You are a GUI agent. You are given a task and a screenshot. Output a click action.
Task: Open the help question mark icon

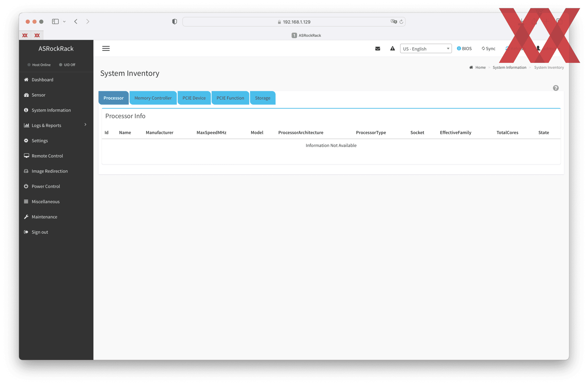556,88
